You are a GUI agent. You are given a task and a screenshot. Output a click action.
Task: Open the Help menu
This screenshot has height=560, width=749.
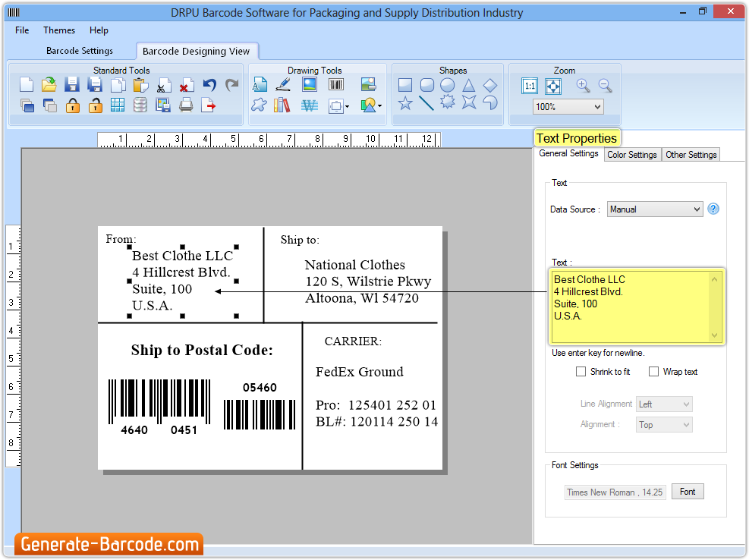[99, 30]
